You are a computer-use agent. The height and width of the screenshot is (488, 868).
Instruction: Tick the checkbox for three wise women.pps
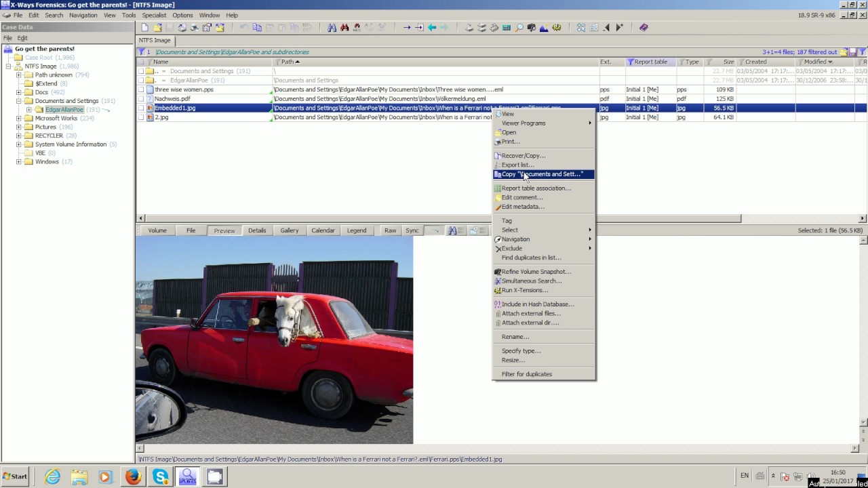[x=141, y=89]
